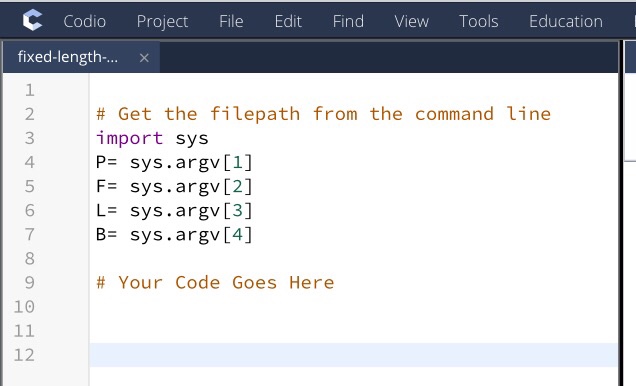Open the Project menu
This screenshot has width=636, height=386.
162,21
